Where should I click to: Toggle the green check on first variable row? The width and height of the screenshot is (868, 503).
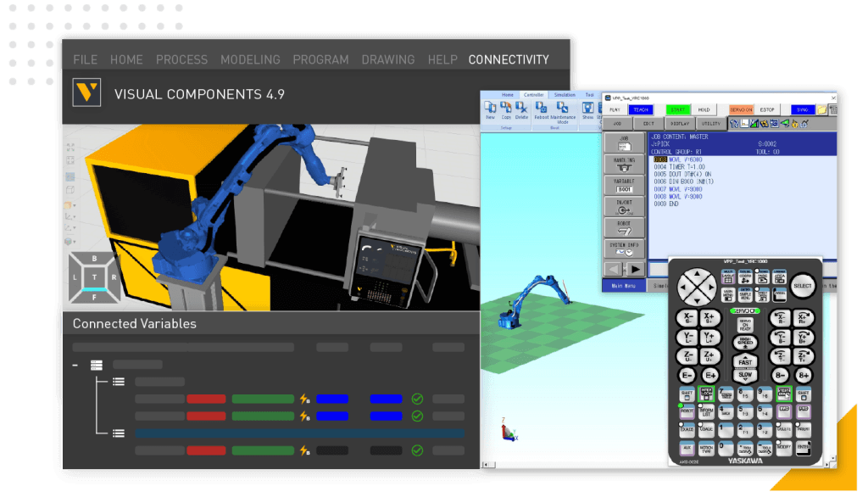tap(417, 399)
